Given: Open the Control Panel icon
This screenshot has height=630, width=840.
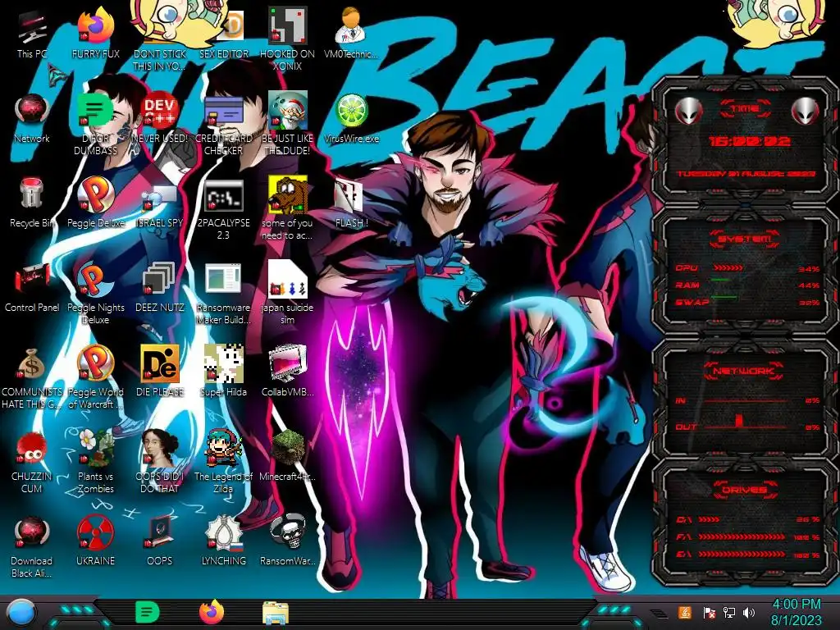Looking at the screenshot, I should pyautogui.click(x=32, y=287).
